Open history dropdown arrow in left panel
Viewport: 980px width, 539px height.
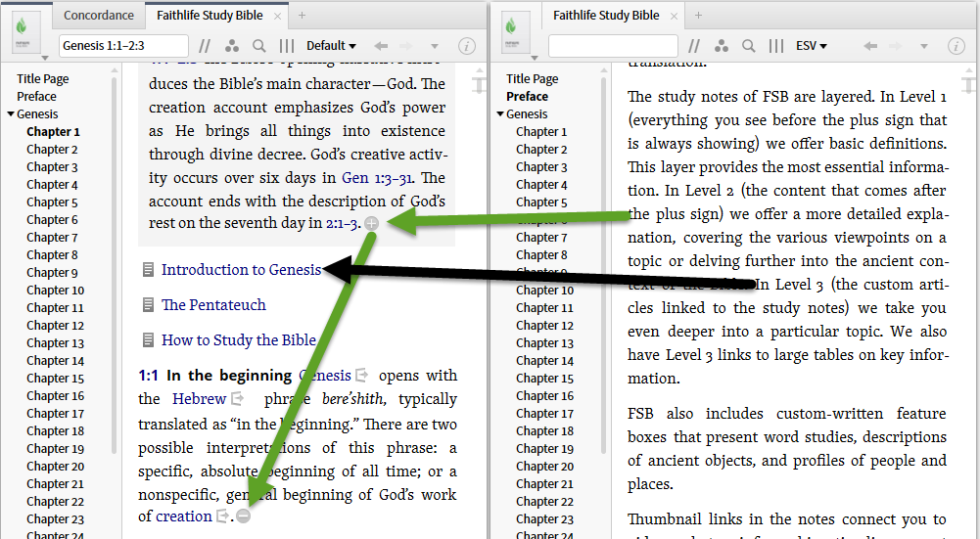pyautogui.click(x=435, y=46)
